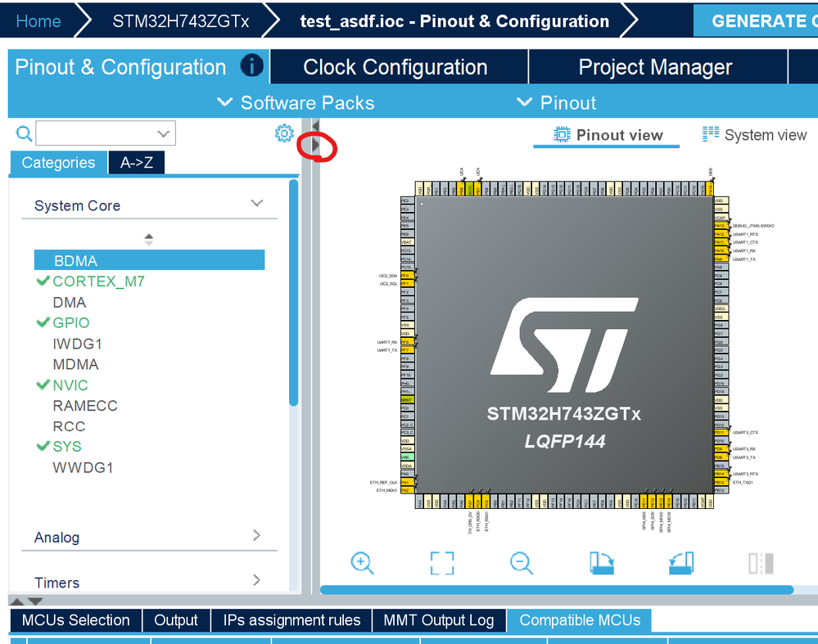Fit the chip to the view area
The width and height of the screenshot is (818, 644).
click(x=442, y=563)
